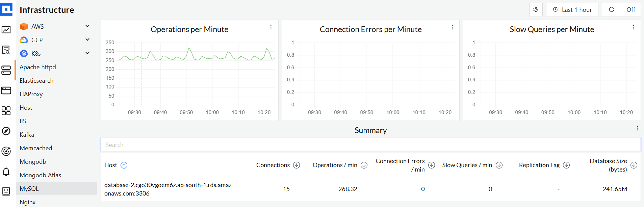The height and width of the screenshot is (207, 644).
Task: Open the compass explore icon in left rail
Action: [x=6, y=131]
